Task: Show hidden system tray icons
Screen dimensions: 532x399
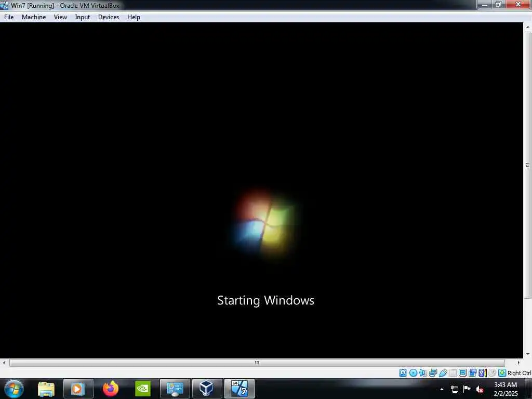Action: [442, 389]
